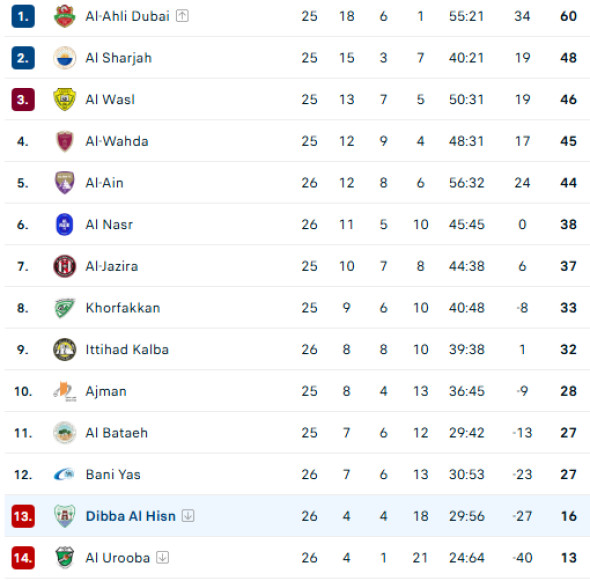
Task: Click relegation arrow icon next to Dibba Al Hisn
Action: (x=188, y=516)
